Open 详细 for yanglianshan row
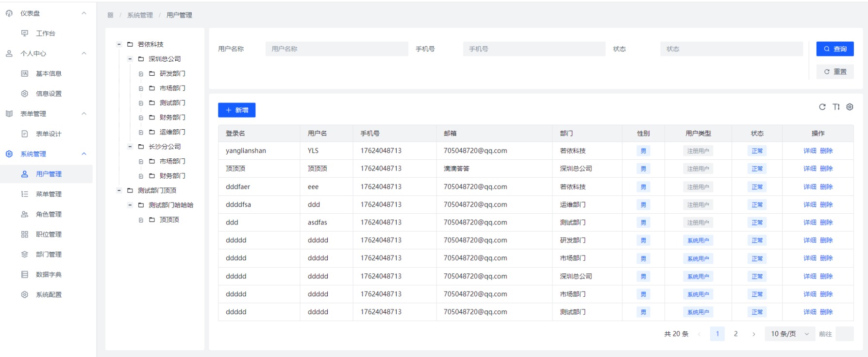 pos(810,151)
